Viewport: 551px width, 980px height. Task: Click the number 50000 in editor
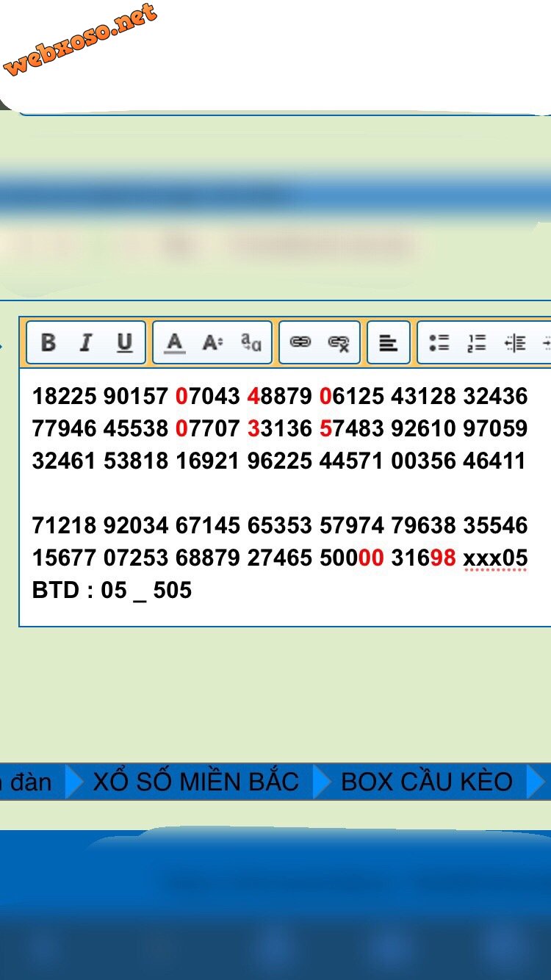[x=352, y=558]
